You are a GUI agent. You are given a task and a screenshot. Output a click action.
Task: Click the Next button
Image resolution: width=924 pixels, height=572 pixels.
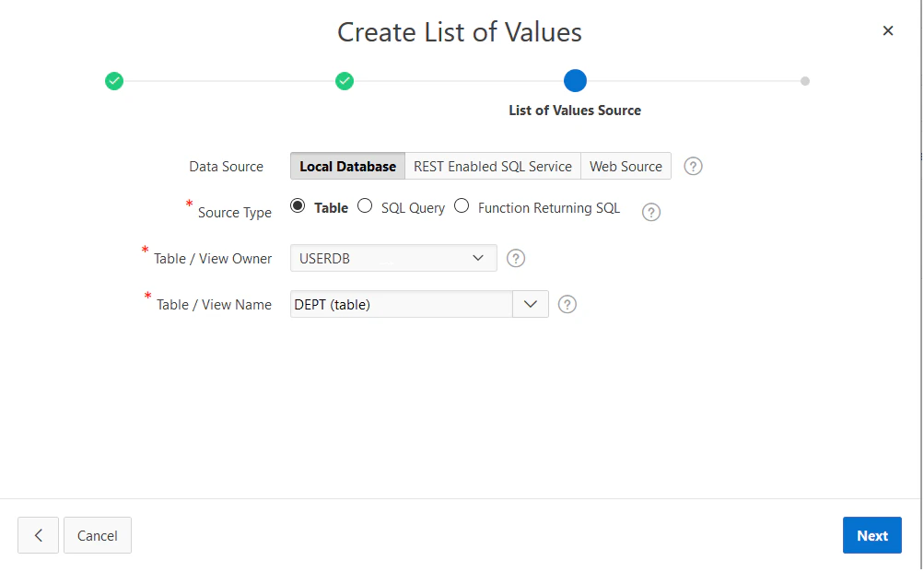[x=872, y=535]
